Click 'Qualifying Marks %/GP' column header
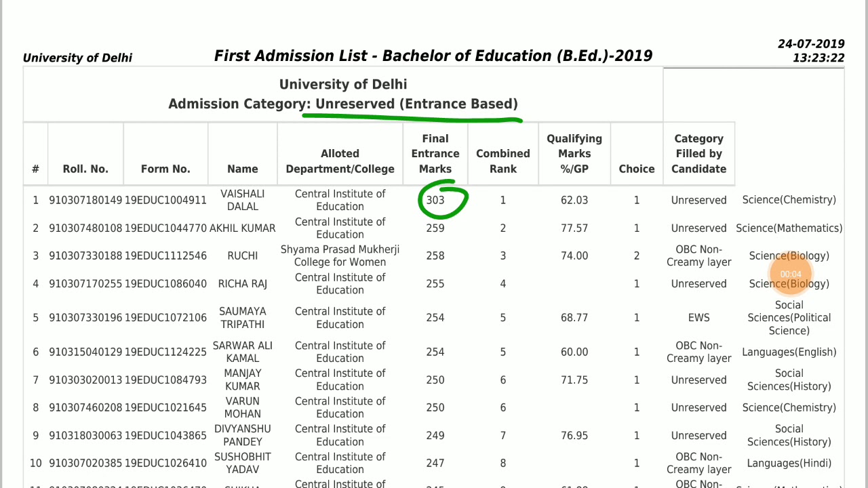 (574, 154)
